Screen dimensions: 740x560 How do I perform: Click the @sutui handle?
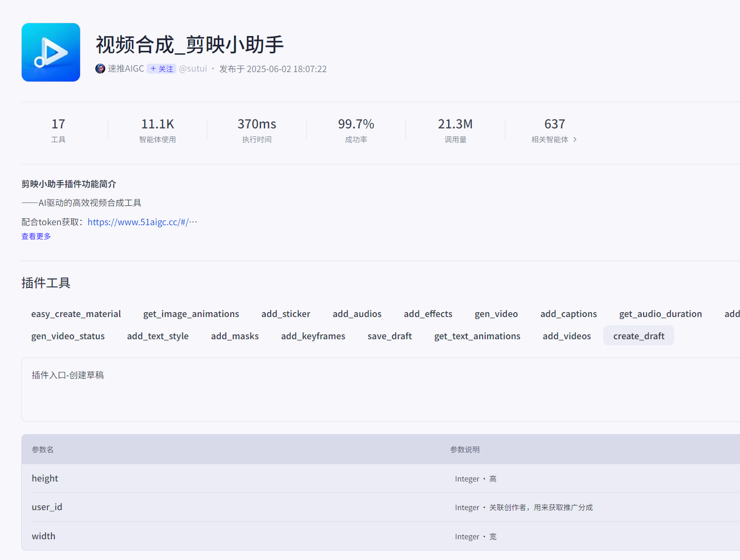(x=193, y=69)
